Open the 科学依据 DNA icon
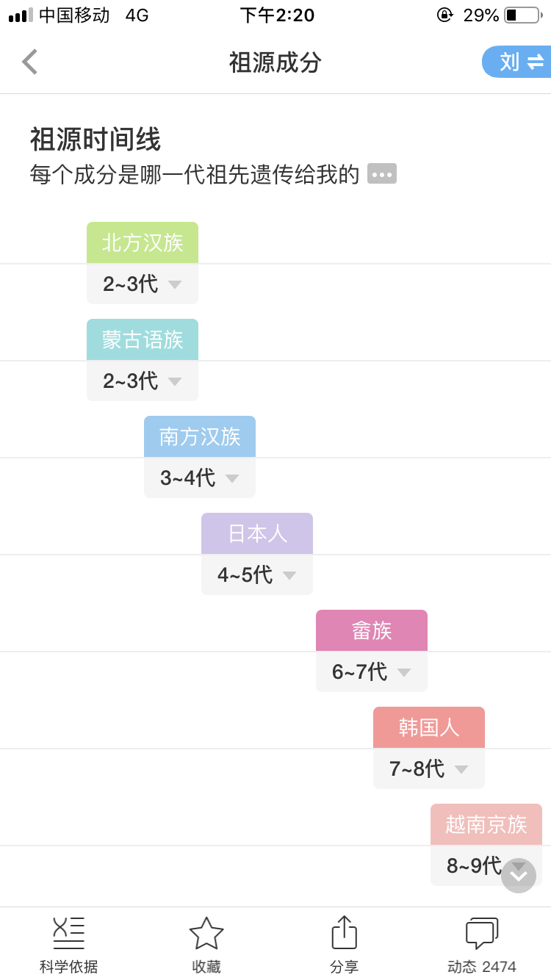The height and width of the screenshot is (980, 551). pos(69,933)
